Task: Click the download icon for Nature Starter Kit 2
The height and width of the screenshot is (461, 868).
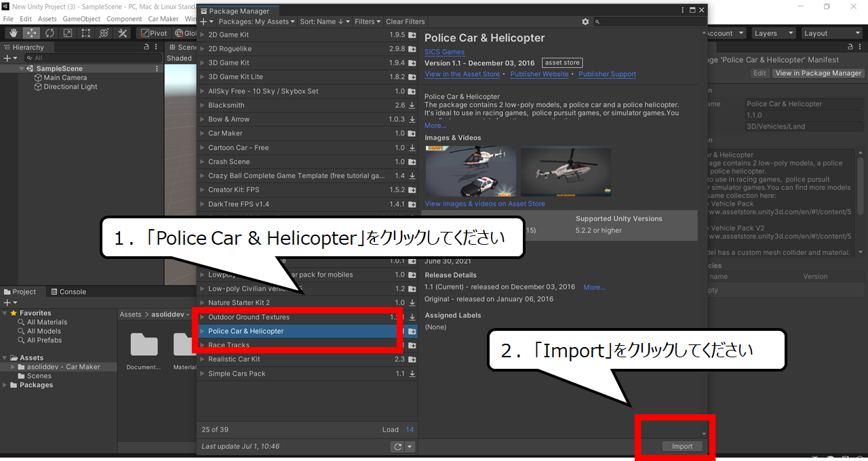Action: click(x=412, y=303)
